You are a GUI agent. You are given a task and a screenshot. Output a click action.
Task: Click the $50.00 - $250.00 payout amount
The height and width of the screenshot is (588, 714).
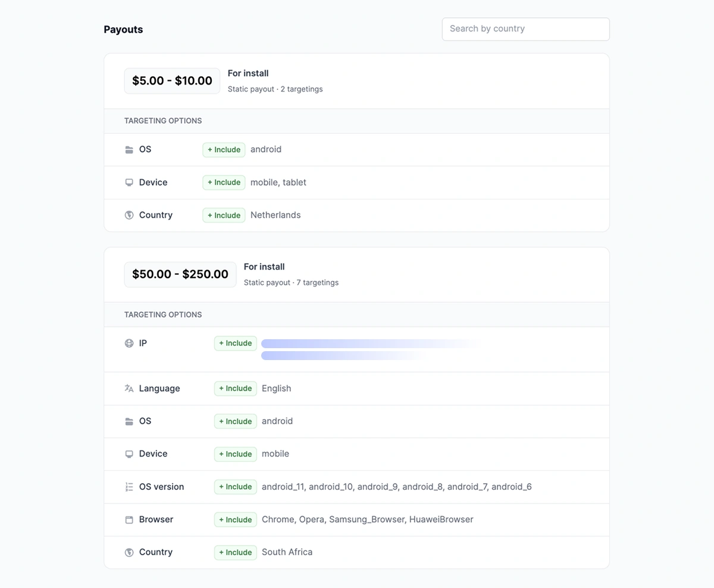(x=180, y=274)
